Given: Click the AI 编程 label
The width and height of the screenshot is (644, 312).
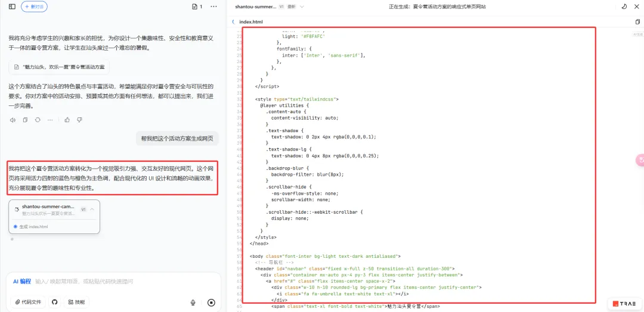Looking at the screenshot, I should (x=22, y=281).
